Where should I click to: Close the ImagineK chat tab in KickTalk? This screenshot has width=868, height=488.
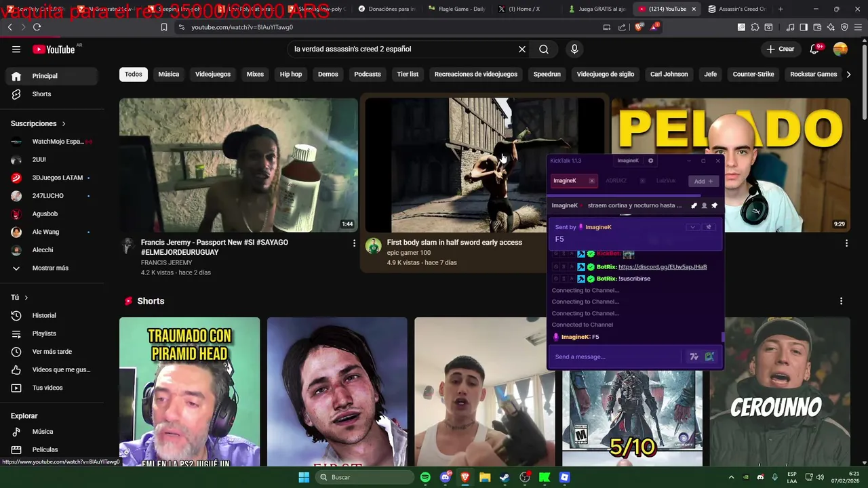tap(591, 181)
